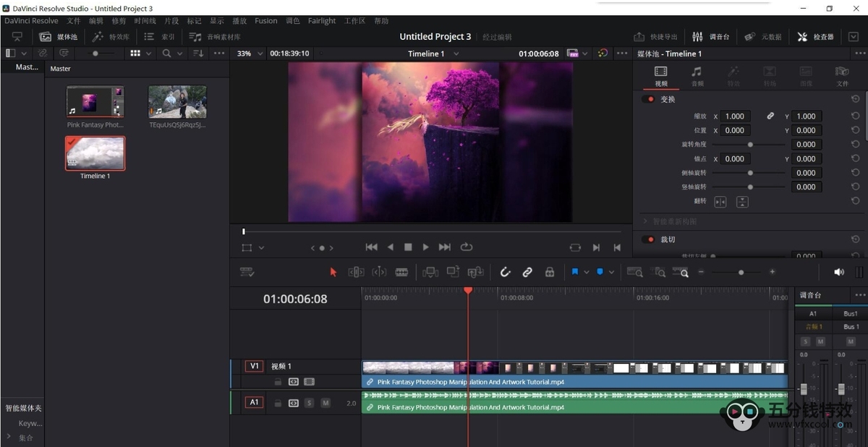
Task: Open the Fusion menu
Action: (265, 21)
